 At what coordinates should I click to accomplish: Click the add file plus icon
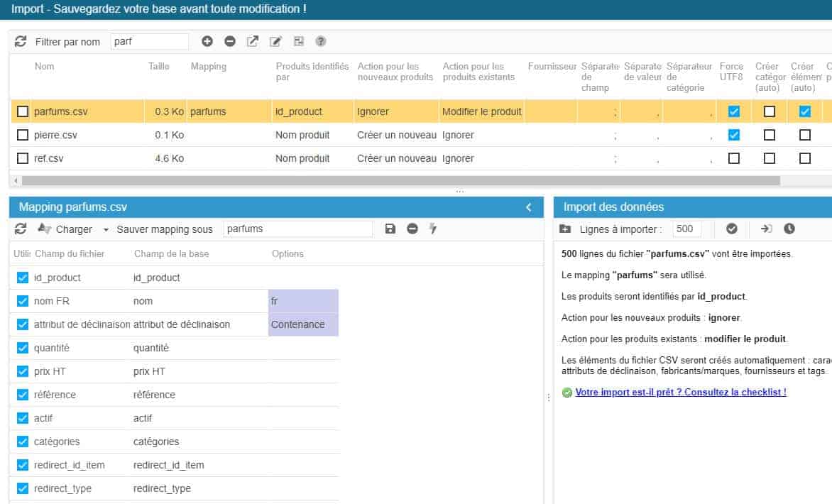[x=207, y=42]
